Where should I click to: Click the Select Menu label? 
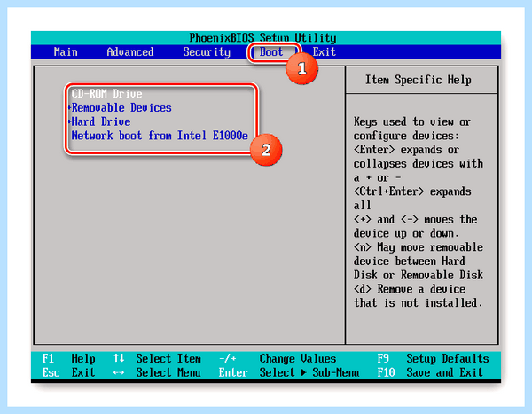pyautogui.click(x=168, y=372)
